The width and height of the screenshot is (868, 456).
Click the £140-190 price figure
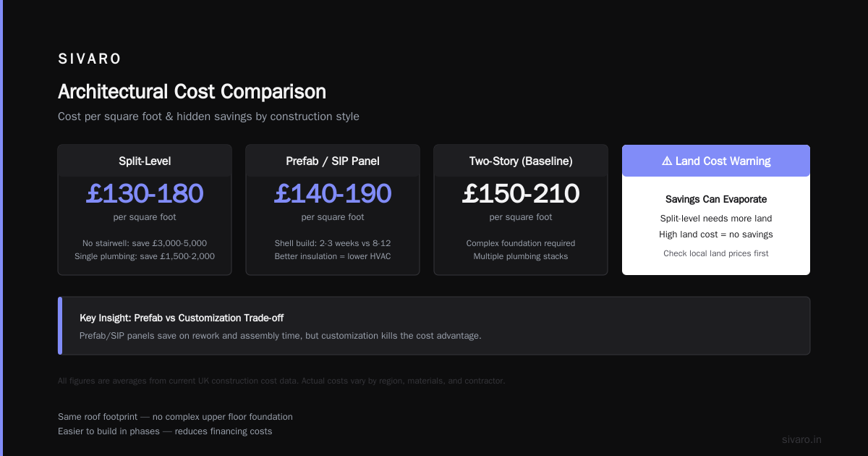point(333,193)
